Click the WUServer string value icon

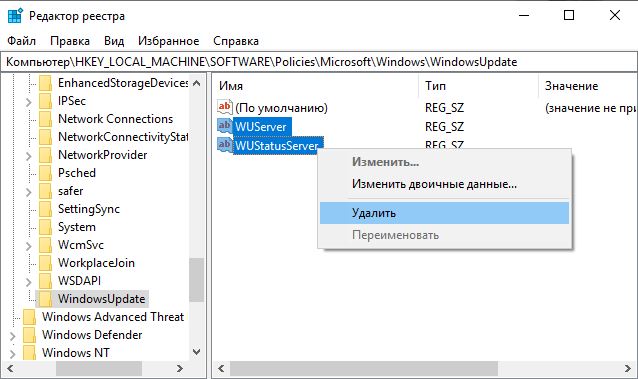[225, 126]
